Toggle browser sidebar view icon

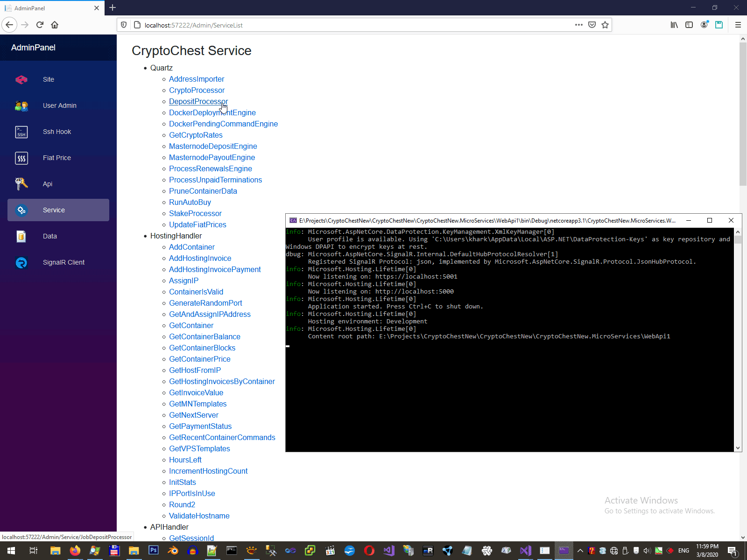(689, 25)
